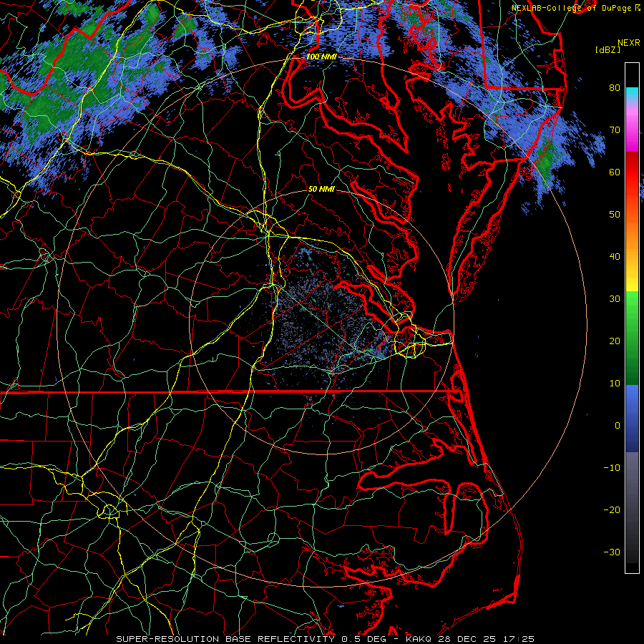Click "SUPER-RESOLUTION BASE REFLECTIVITY" caption text
Screen dimensions: 644x644
pos(225,639)
